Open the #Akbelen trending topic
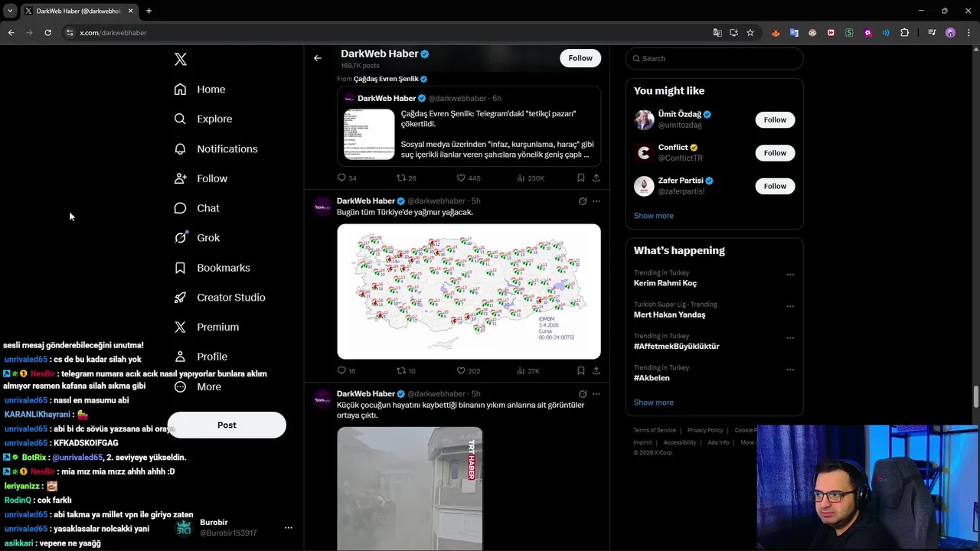 pos(652,378)
